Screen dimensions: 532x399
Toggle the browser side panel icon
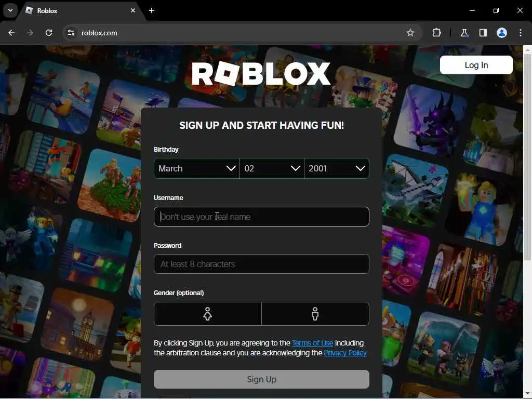coord(483,33)
